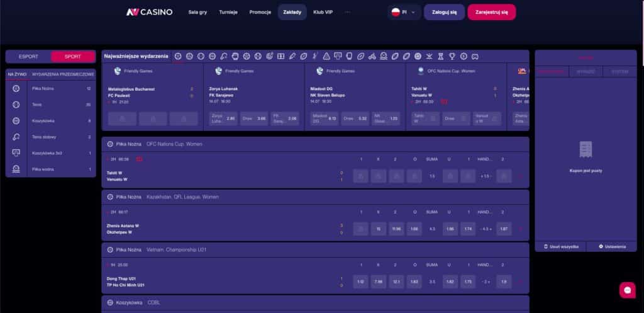Bet on Zorya Luhansk at odds 2.80
Image resolution: width=644 pixels, height=313 pixels.
click(223, 118)
